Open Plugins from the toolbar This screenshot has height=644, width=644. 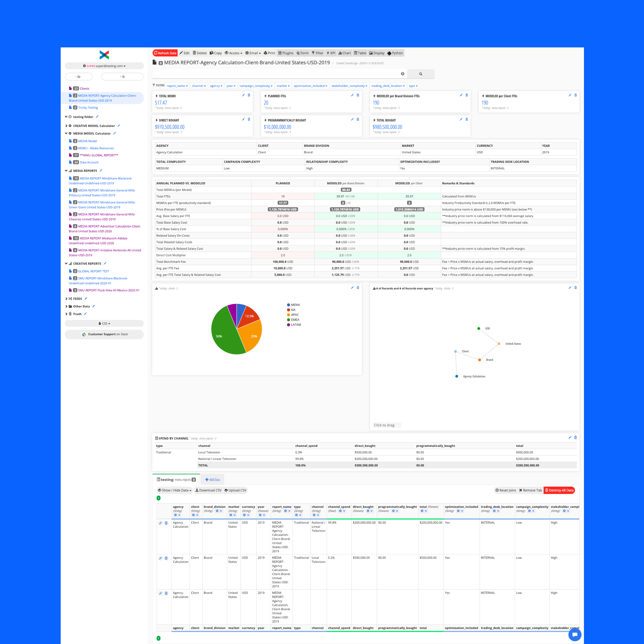tap(286, 53)
